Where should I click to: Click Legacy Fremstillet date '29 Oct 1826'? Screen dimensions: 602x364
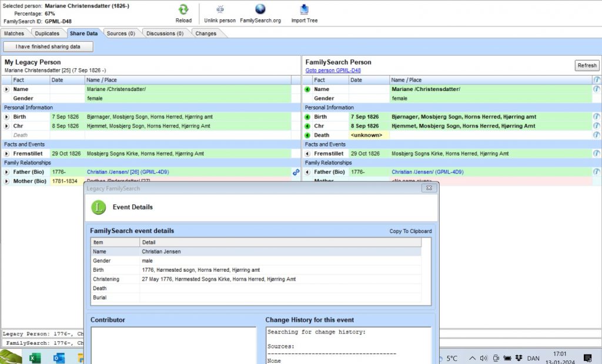66,153
